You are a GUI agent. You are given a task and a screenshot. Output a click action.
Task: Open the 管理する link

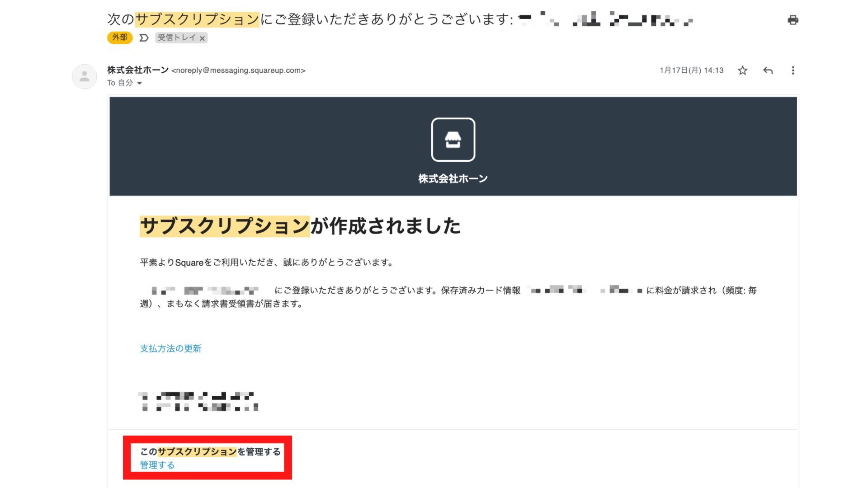coord(157,465)
